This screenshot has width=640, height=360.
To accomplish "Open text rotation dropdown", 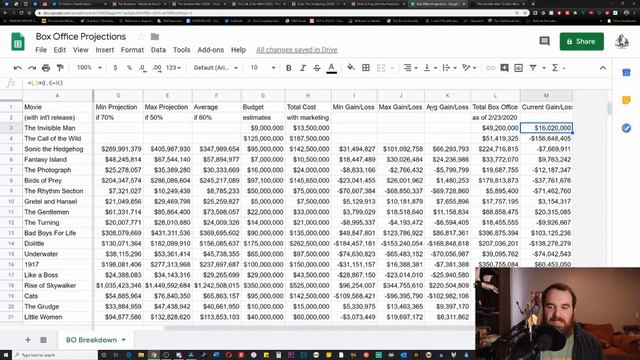I will (469, 68).
